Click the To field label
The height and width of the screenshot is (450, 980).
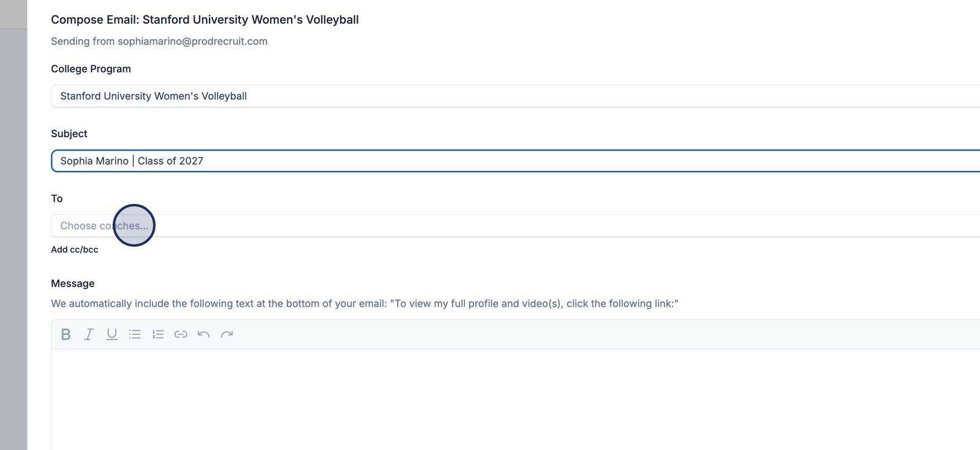click(x=57, y=198)
